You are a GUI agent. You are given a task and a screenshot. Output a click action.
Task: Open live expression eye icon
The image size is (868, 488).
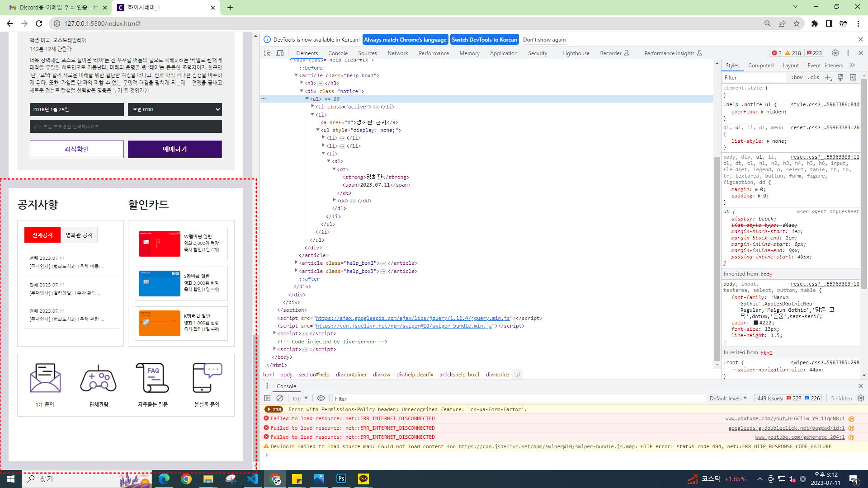tap(321, 398)
